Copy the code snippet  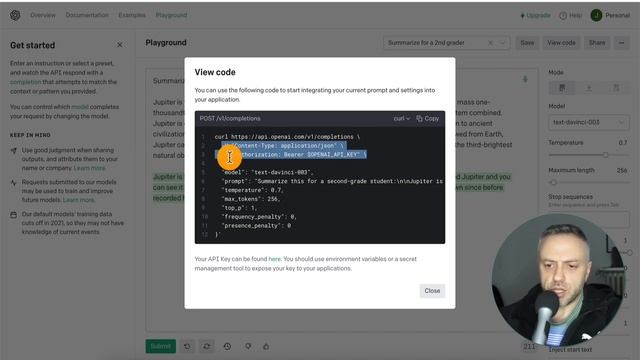(x=427, y=118)
